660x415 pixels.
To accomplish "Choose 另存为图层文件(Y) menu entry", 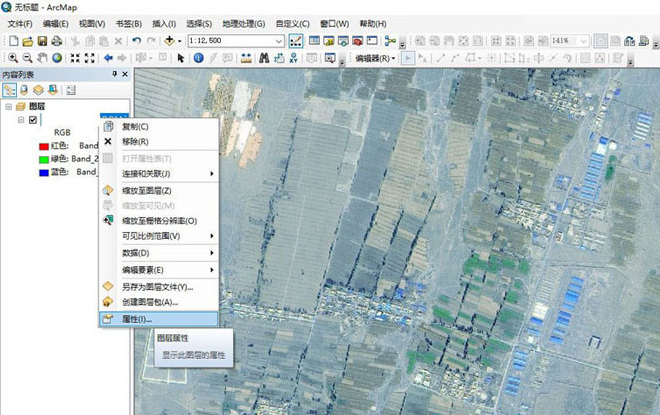I will point(159,287).
